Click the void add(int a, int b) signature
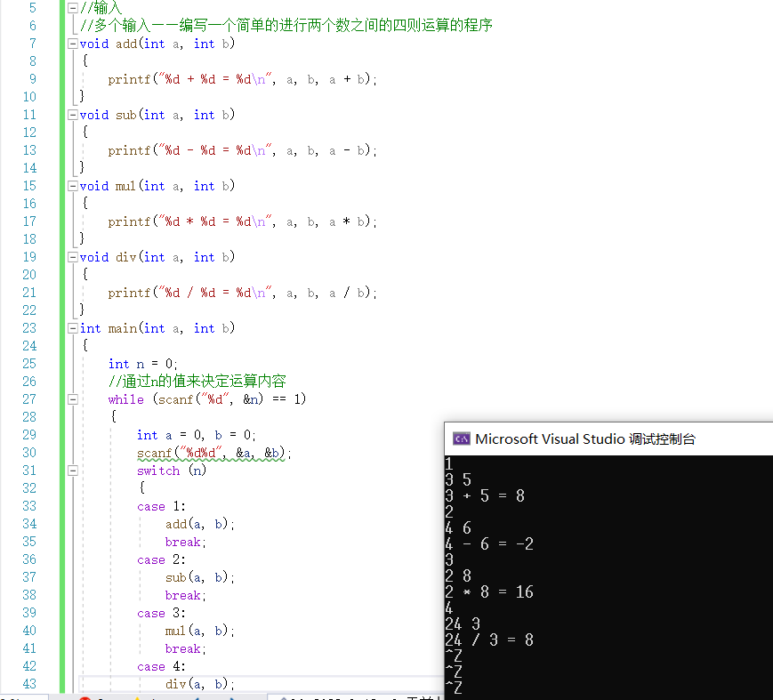This screenshot has width=773, height=700. click(x=157, y=44)
